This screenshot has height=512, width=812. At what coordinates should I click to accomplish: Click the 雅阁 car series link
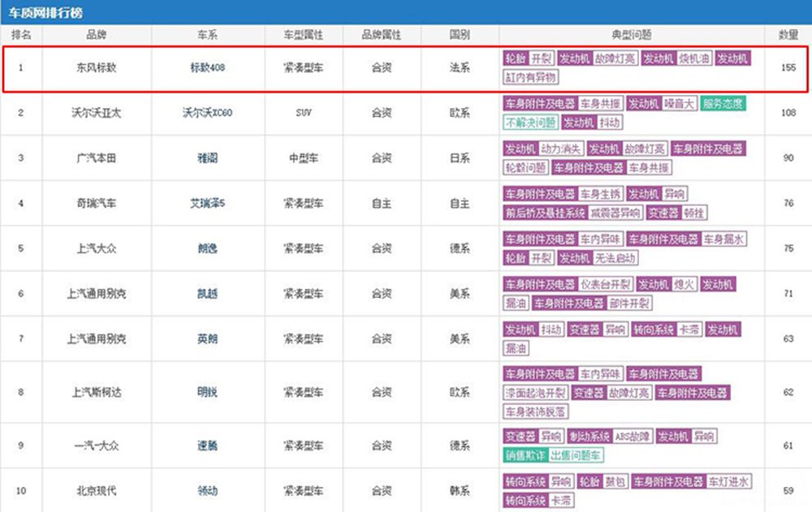tap(207, 158)
